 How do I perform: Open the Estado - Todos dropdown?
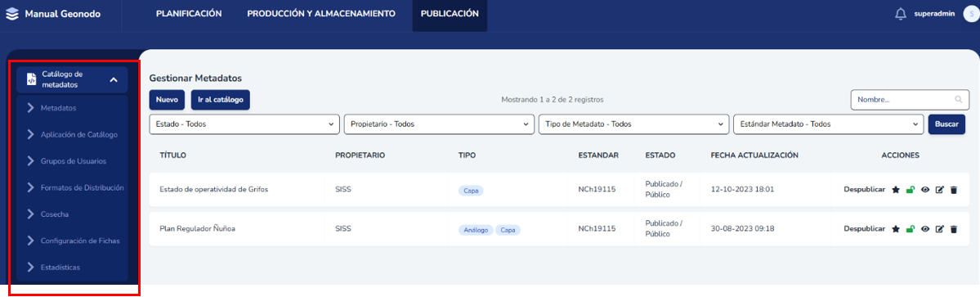(x=244, y=124)
